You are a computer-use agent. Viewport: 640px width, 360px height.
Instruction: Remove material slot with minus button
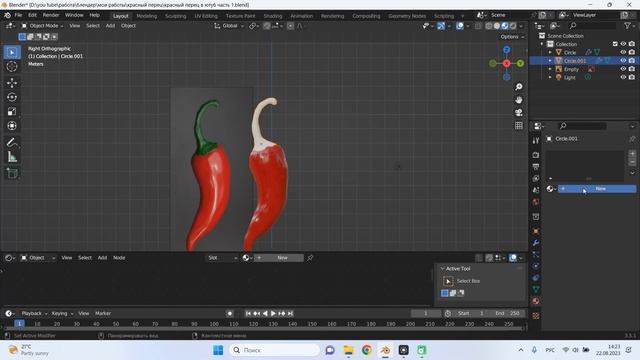tap(632, 162)
